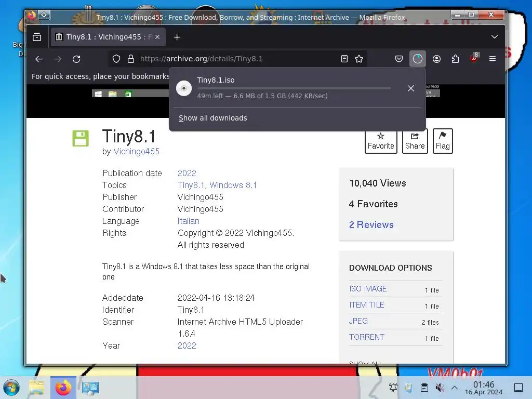The width and height of the screenshot is (532, 399).
Task: Click the clipboard tray icon
Action: click(424, 388)
